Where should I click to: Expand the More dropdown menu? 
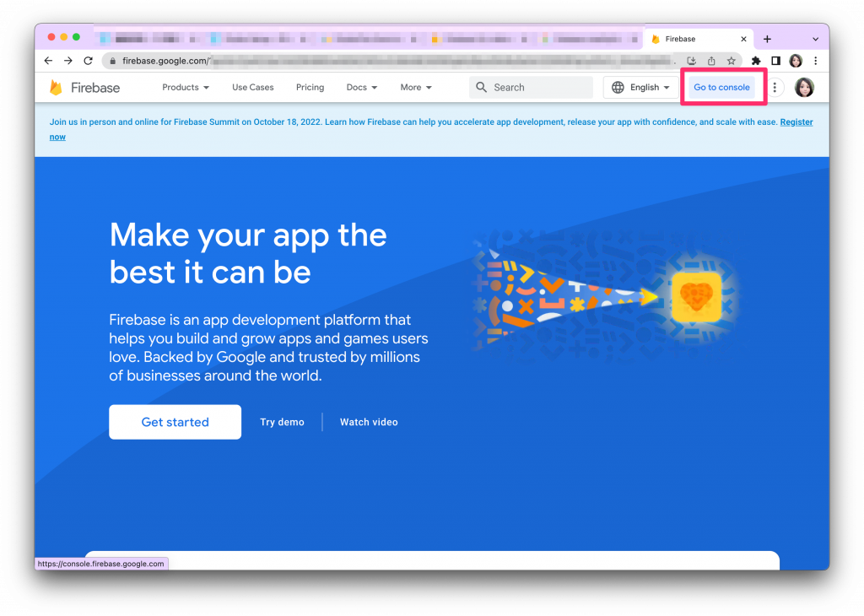pyautogui.click(x=416, y=87)
